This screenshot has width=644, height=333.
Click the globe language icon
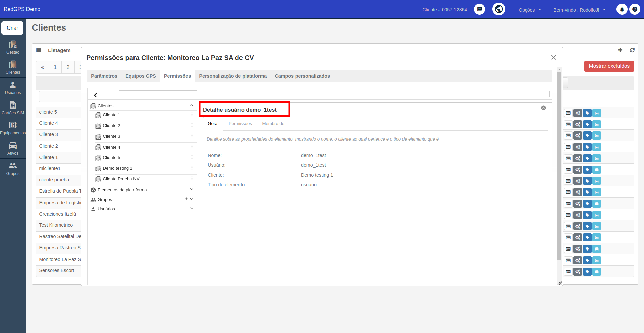(499, 9)
